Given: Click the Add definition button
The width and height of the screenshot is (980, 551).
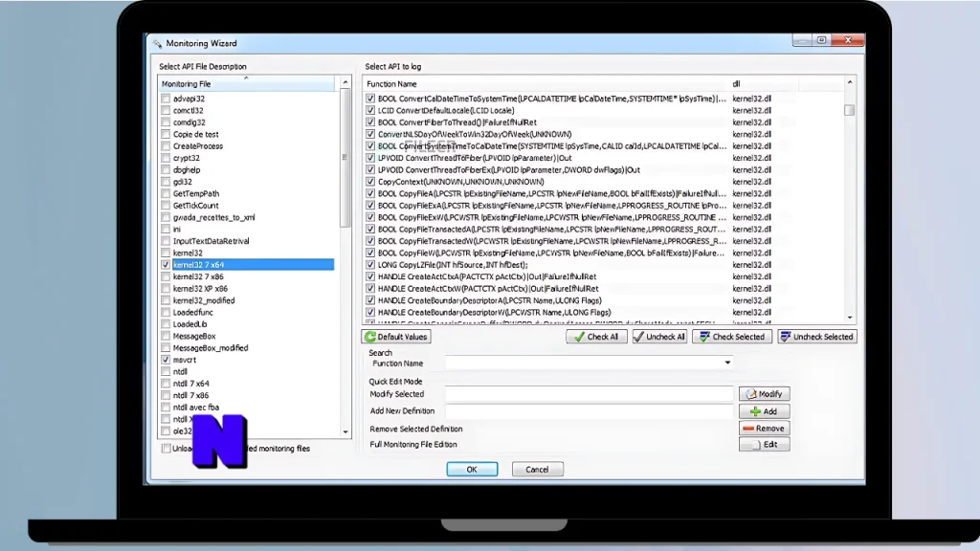Looking at the screenshot, I should 765,411.
